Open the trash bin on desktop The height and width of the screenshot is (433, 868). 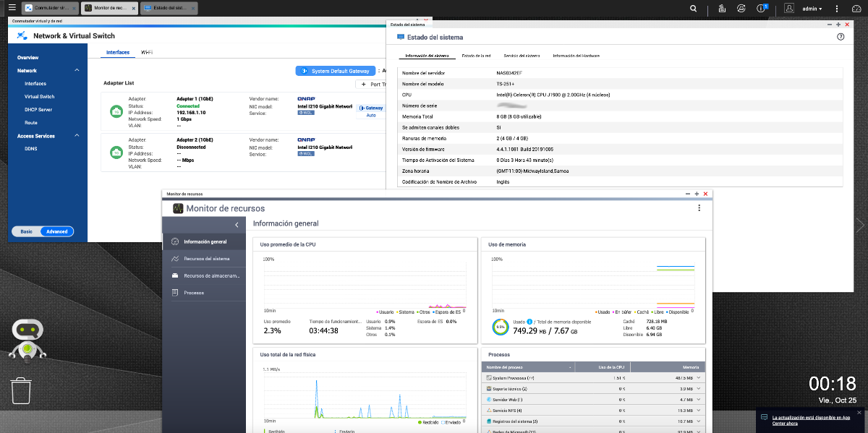[x=21, y=391]
